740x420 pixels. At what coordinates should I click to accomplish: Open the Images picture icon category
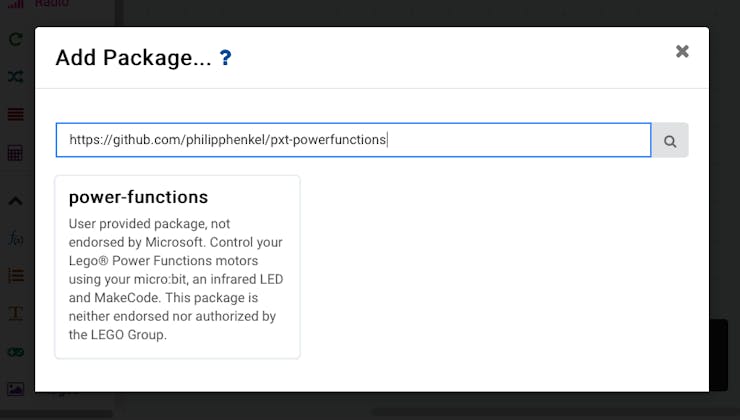click(16, 389)
